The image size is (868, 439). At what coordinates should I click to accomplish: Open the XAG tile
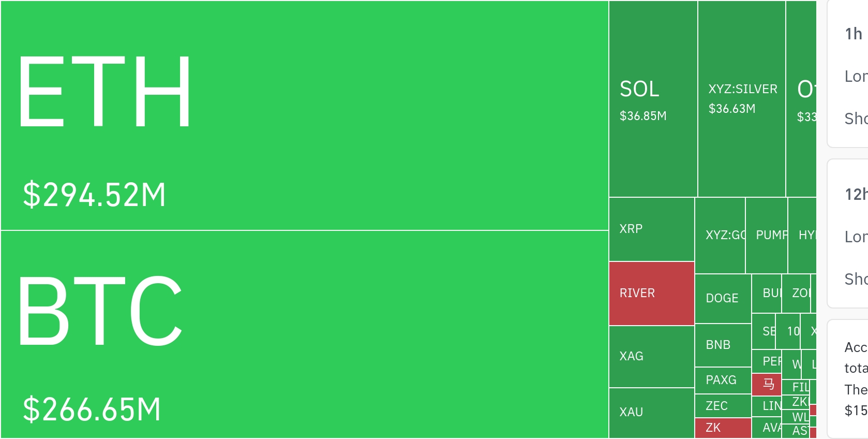[x=651, y=356]
